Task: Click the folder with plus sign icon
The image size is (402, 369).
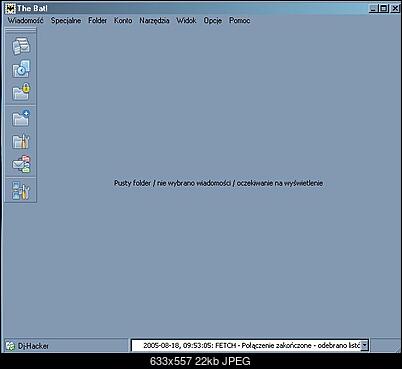Action: coord(21,118)
